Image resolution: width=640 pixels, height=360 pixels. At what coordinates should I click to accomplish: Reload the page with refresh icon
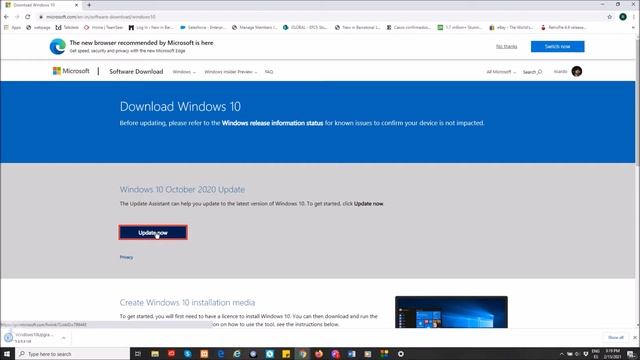point(27,17)
